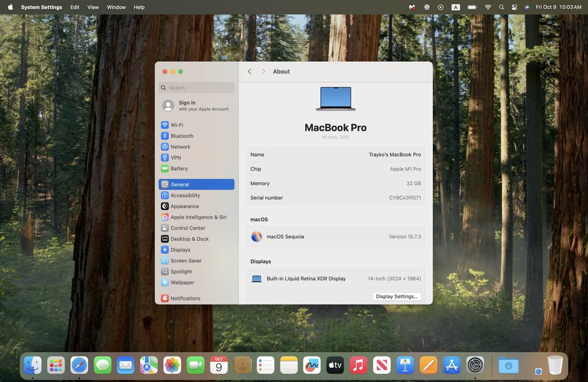588x382 pixels.
Task: Open Apple TV from the Dock
Action: [x=335, y=365]
